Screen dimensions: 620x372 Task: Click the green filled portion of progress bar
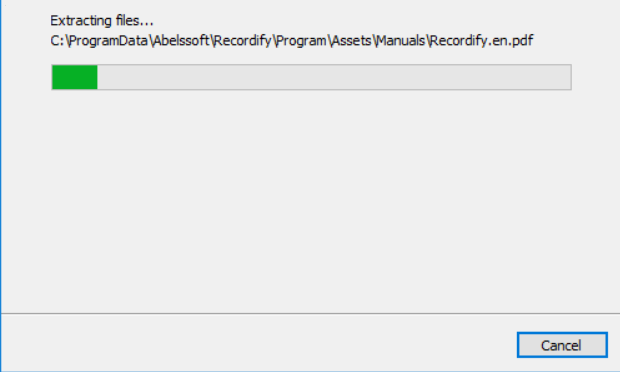[75, 77]
